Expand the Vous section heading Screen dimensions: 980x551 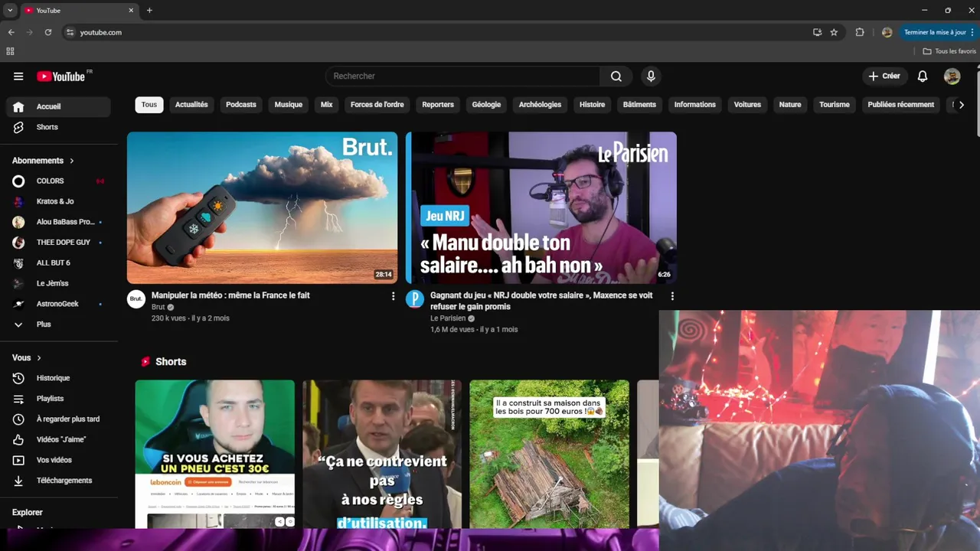pyautogui.click(x=27, y=357)
